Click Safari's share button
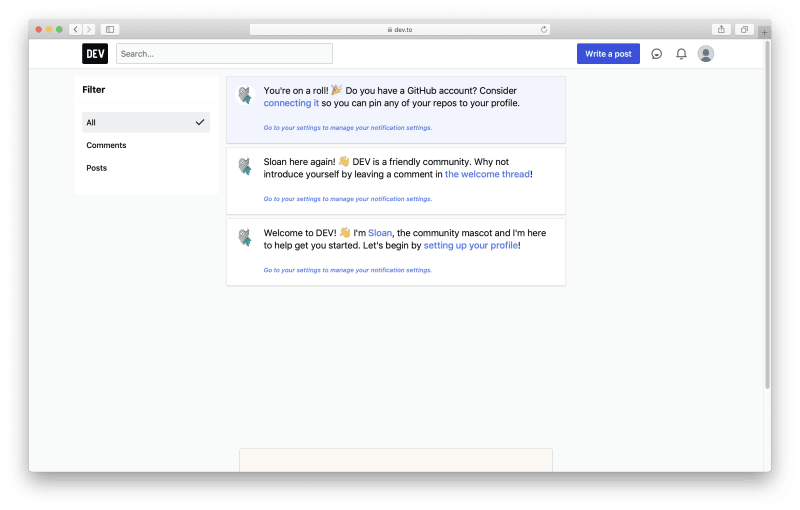 pyautogui.click(x=721, y=30)
